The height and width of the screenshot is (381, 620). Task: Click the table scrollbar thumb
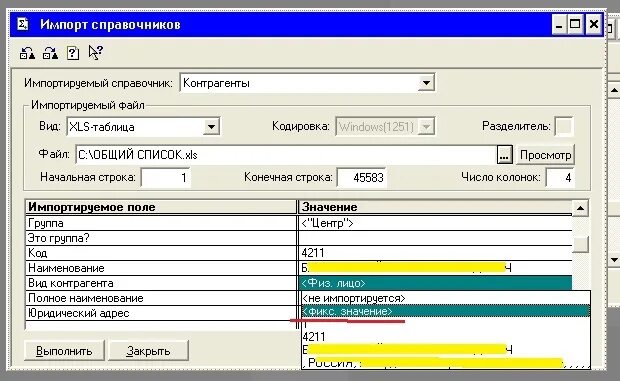[580, 244]
